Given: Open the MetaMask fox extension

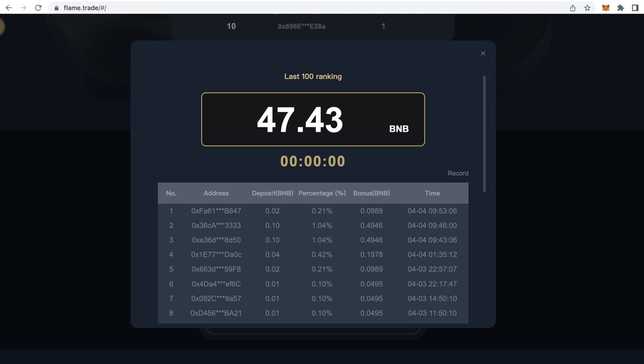Looking at the screenshot, I should tap(606, 8).
